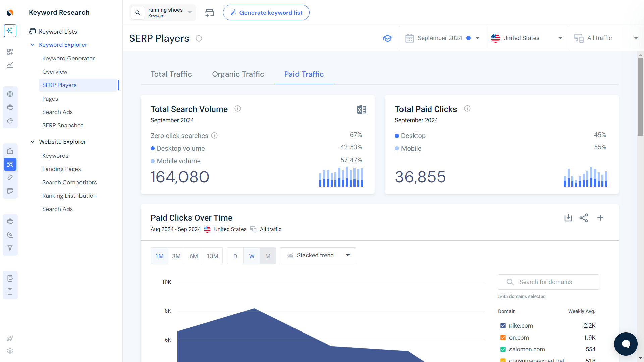Screen dimensions: 644x362
Task: Toggle salomon.com domain checkbox
Action: pyautogui.click(x=503, y=349)
